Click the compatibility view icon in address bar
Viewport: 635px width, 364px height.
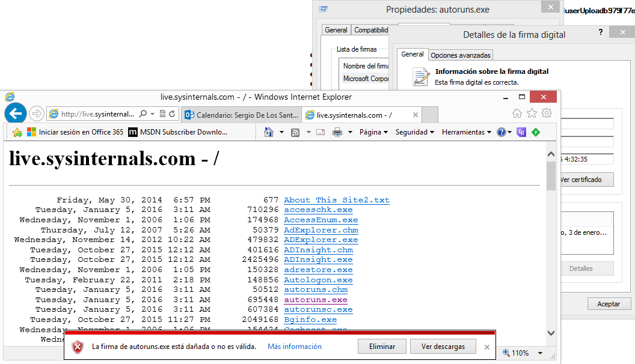pos(162,114)
